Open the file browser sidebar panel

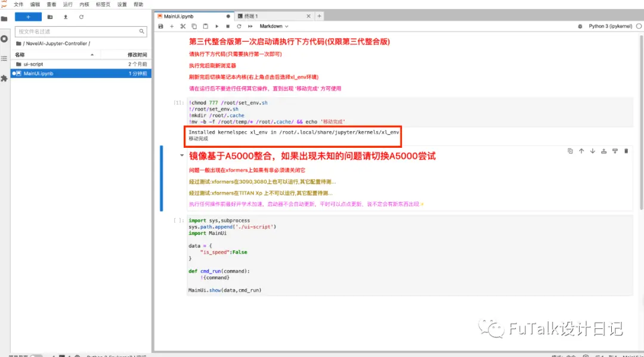[4, 19]
